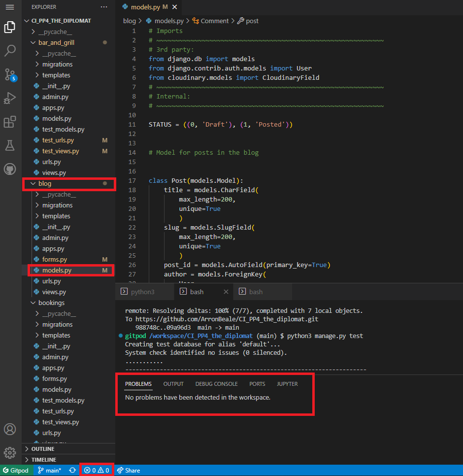This screenshot has width=463, height=476.
Task: Open apps.py in bookings folder
Action: point(68,368)
